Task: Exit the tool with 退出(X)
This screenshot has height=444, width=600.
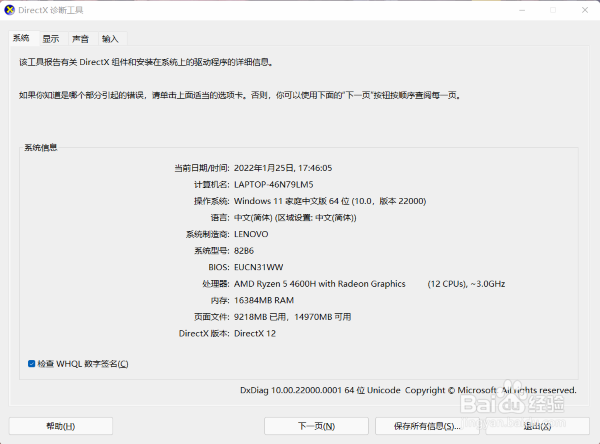Action: pyautogui.click(x=538, y=426)
